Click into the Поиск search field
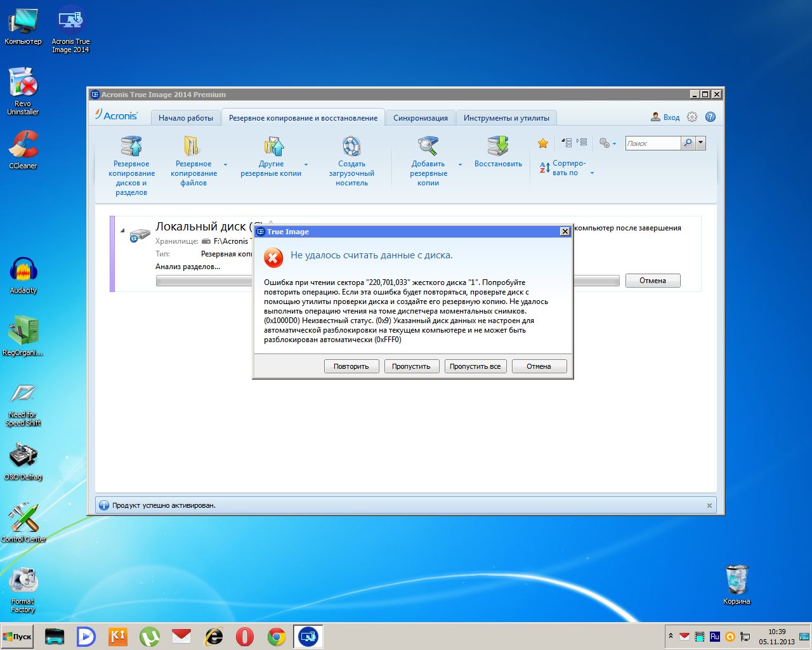 [x=652, y=143]
